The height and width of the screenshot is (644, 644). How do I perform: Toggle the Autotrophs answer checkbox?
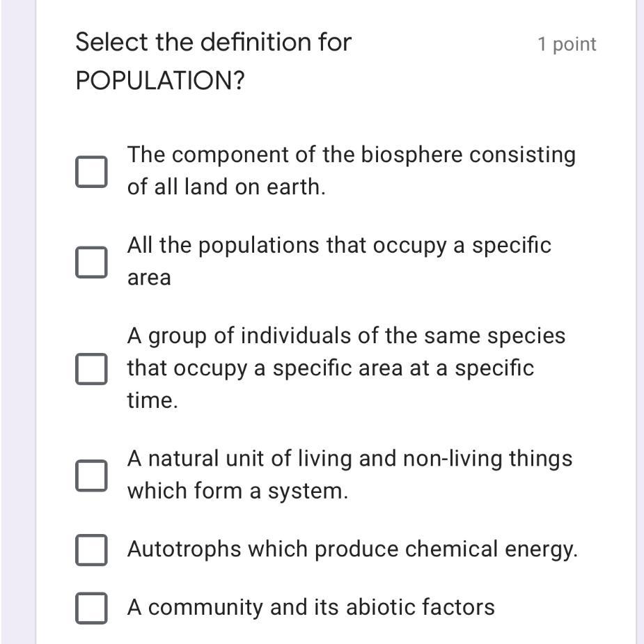click(91, 550)
